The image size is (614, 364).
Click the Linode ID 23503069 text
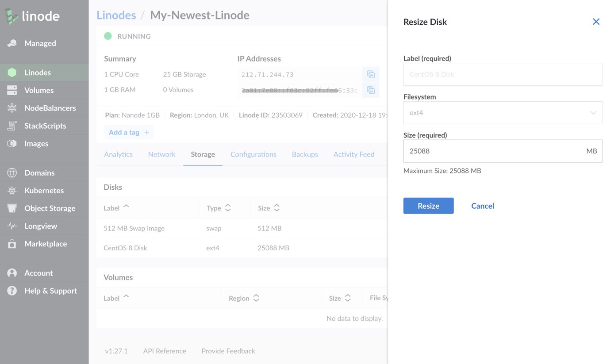(271, 115)
